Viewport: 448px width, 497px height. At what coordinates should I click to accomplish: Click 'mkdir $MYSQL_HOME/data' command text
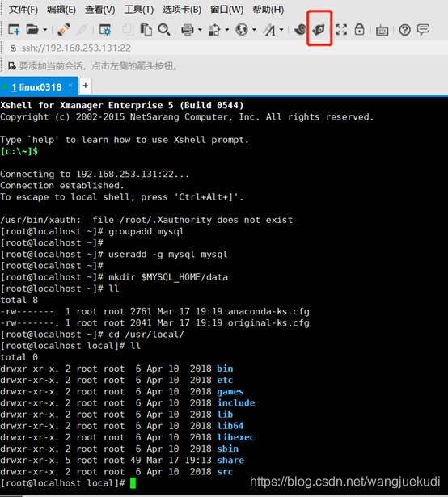pos(168,277)
